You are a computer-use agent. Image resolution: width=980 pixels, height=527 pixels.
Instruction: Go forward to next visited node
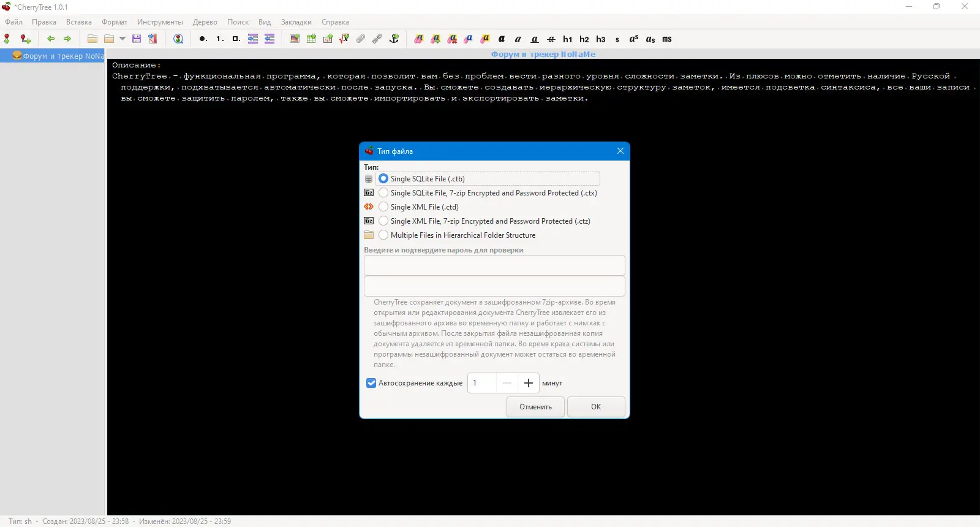click(x=67, y=39)
